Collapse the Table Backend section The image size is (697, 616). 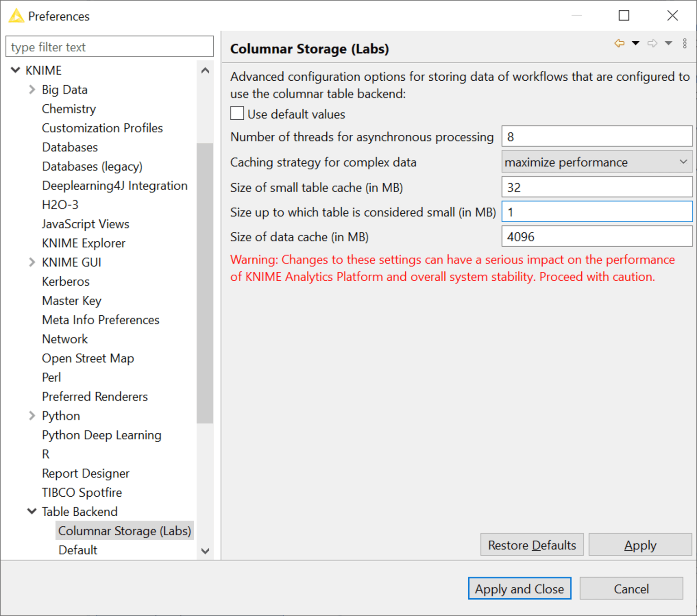[x=32, y=511]
